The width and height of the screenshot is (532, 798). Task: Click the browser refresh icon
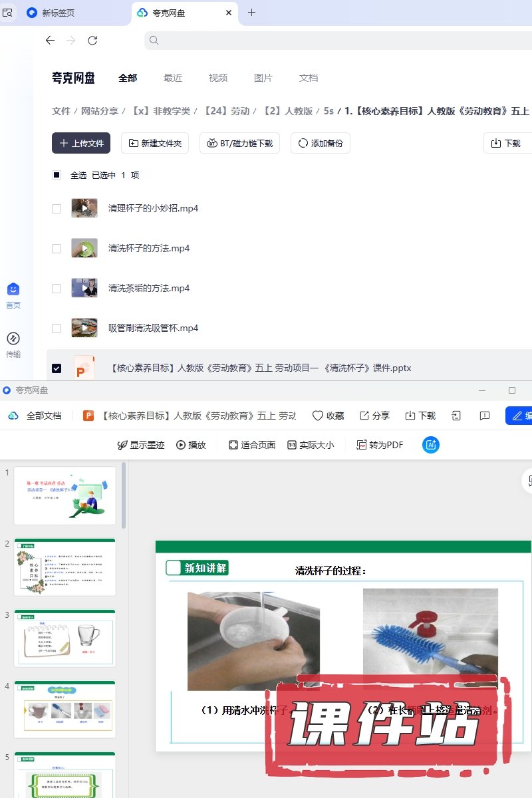pyautogui.click(x=92, y=41)
